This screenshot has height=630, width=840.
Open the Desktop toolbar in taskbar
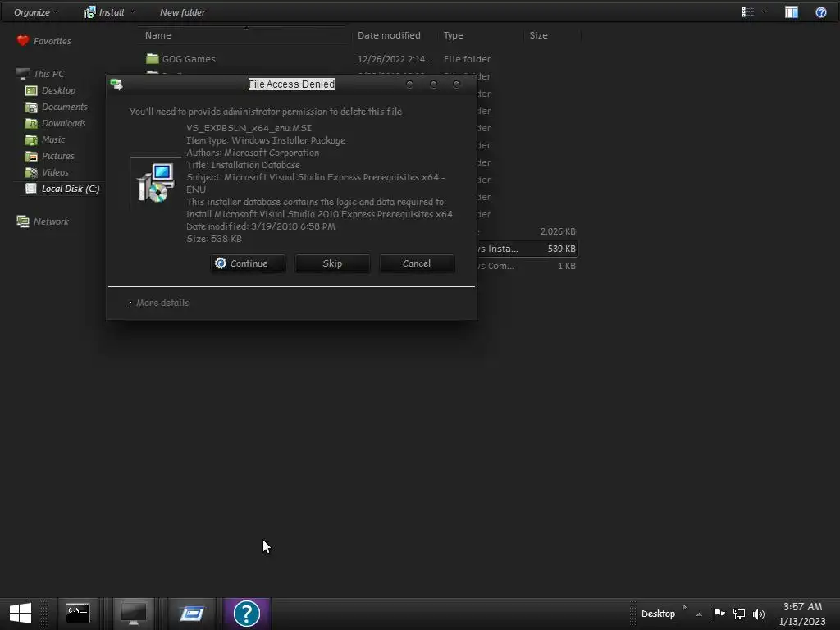point(658,614)
